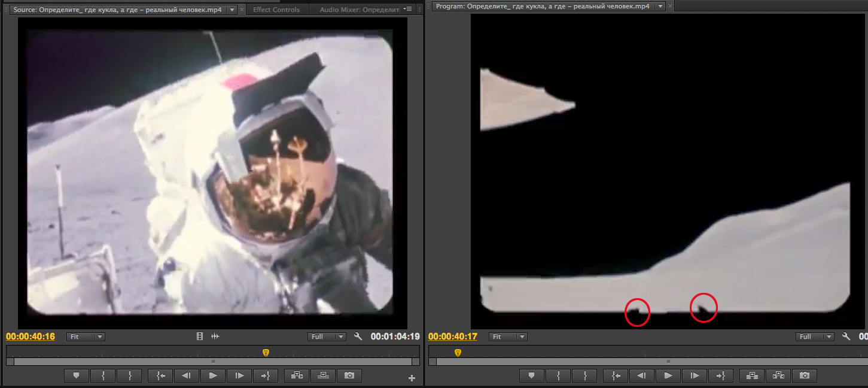
Task: Insert clip from Source monitor
Action: [297, 375]
